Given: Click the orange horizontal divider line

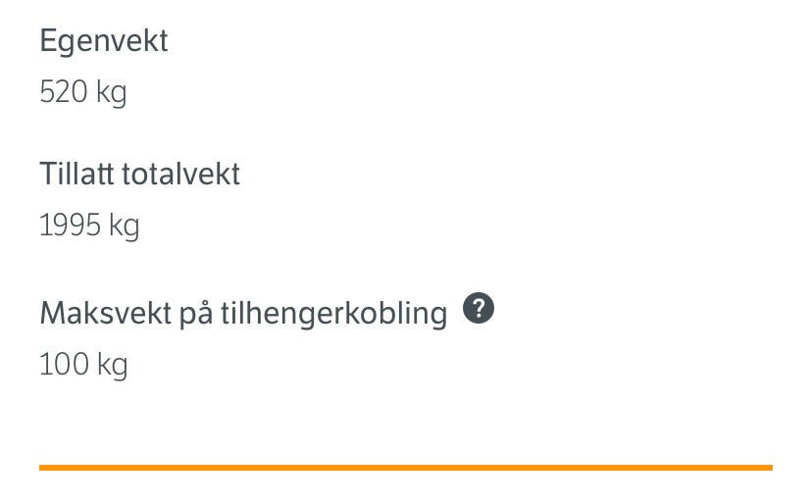Looking at the screenshot, I should click(x=406, y=468).
